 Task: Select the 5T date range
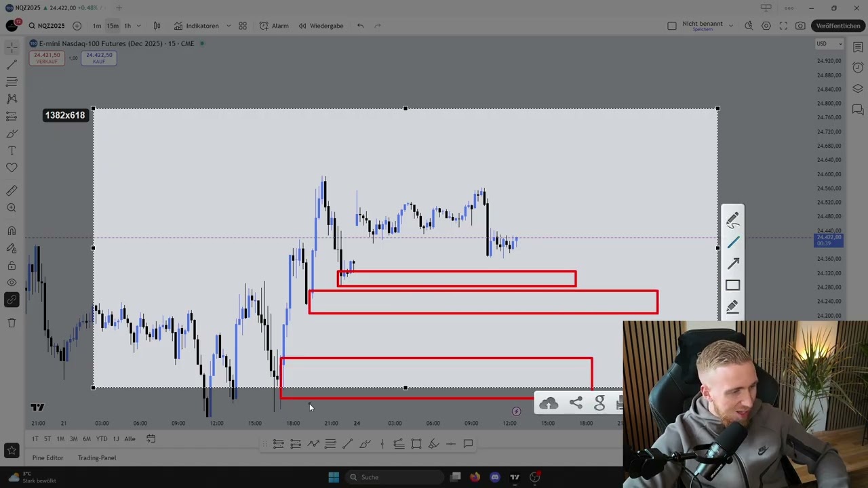pos(47,439)
